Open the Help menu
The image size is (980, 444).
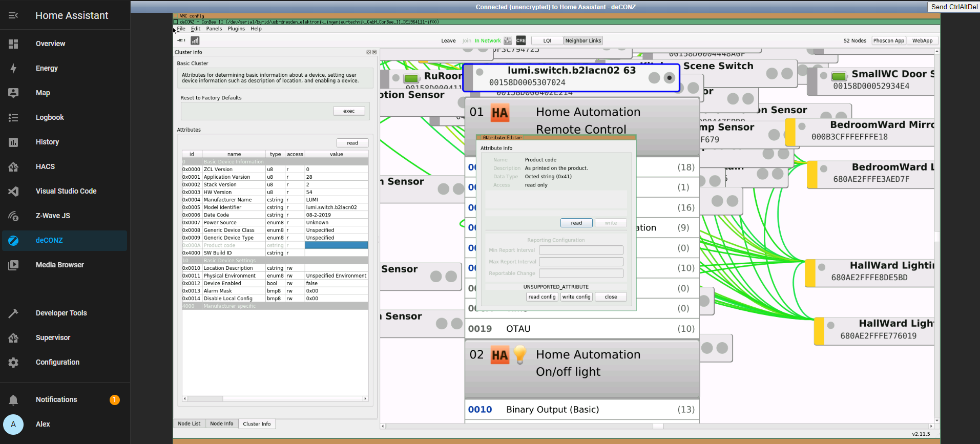click(256, 29)
